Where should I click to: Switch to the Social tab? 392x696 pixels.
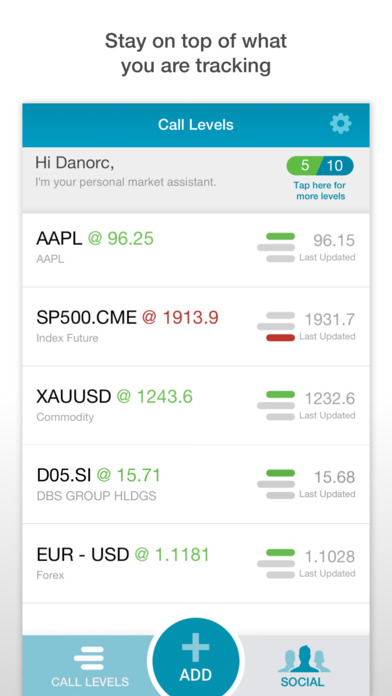pyautogui.click(x=304, y=666)
